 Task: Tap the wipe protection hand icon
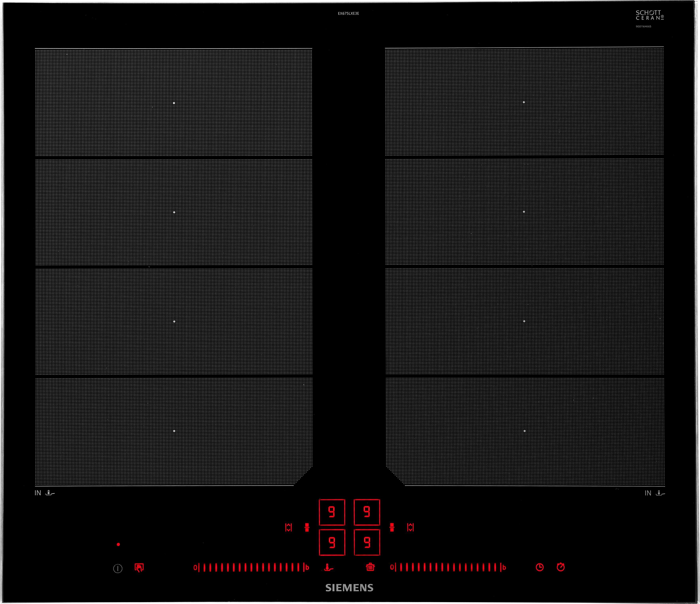click(x=139, y=567)
